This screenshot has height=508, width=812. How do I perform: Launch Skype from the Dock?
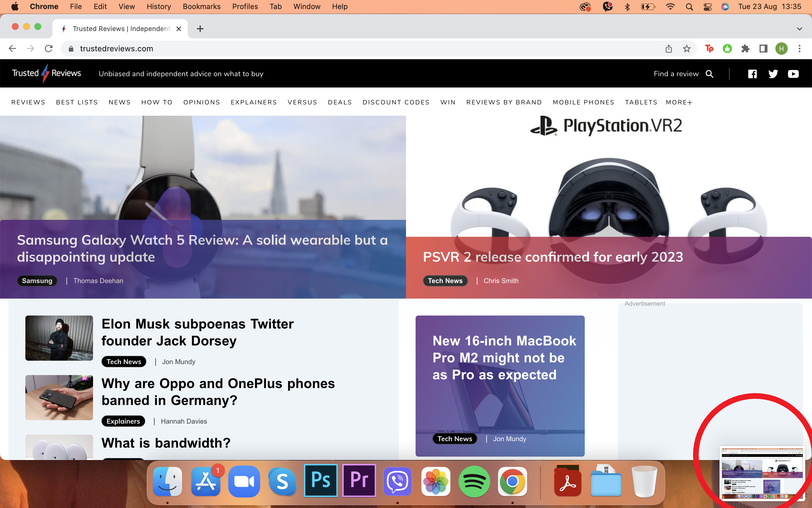click(x=282, y=481)
